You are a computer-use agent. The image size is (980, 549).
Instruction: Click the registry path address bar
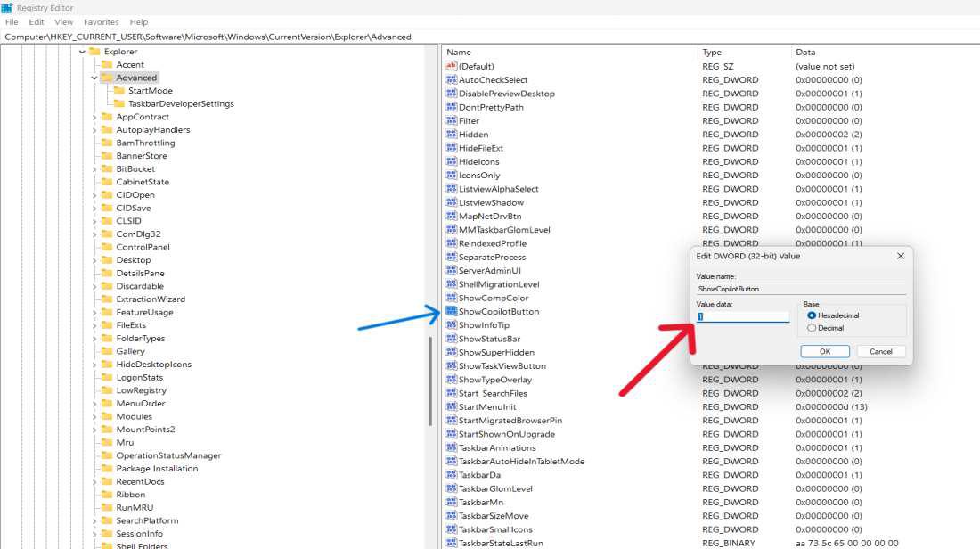pyautogui.click(x=490, y=37)
